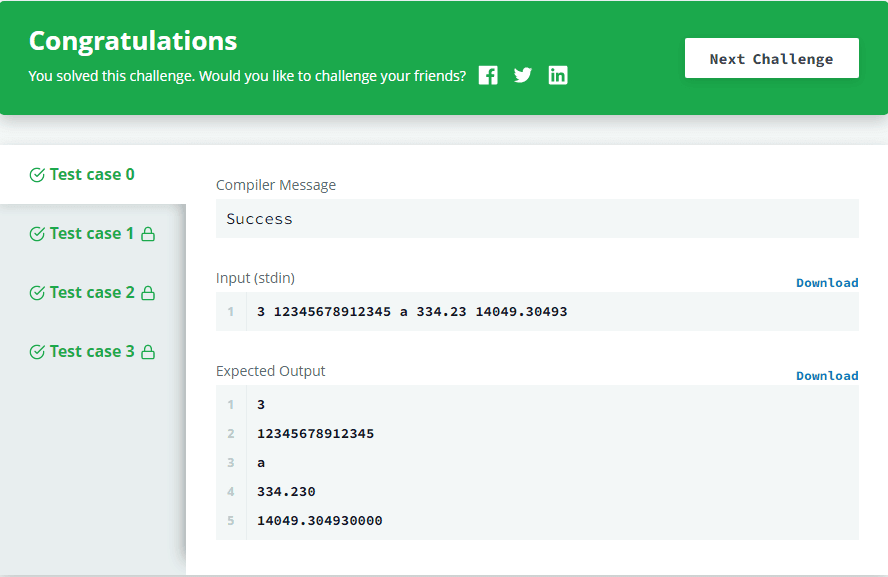Click the lock icon on Test case 3
The width and height of the screenshot is (888, 577).
(x=148, y=352)
